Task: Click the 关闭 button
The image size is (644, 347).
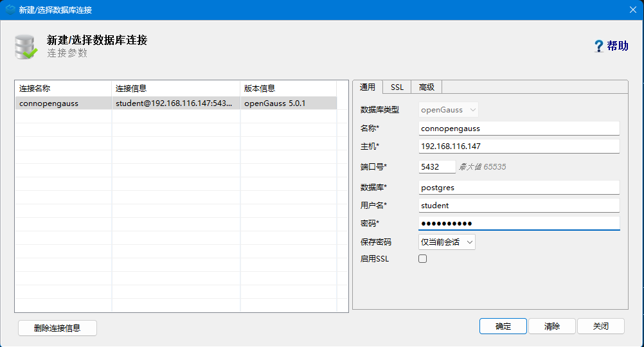Action: [601, 326]
